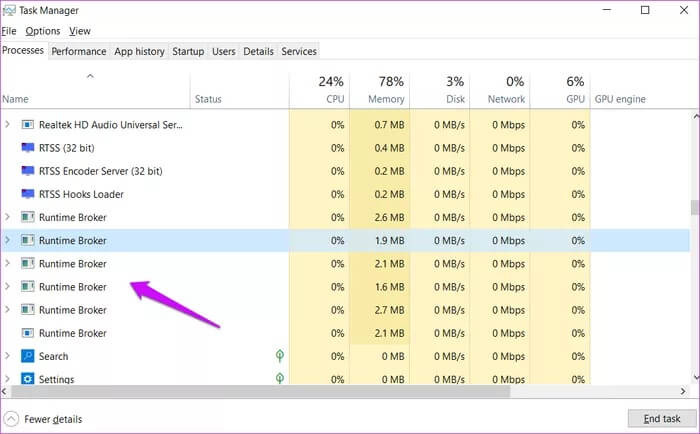Click the icon of Runtime Broker using 2.6 MB

28,217
